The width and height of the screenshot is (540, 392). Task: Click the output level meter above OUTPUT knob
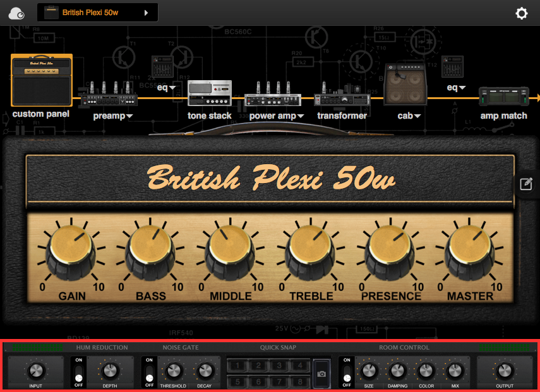[x=504, y=348]
